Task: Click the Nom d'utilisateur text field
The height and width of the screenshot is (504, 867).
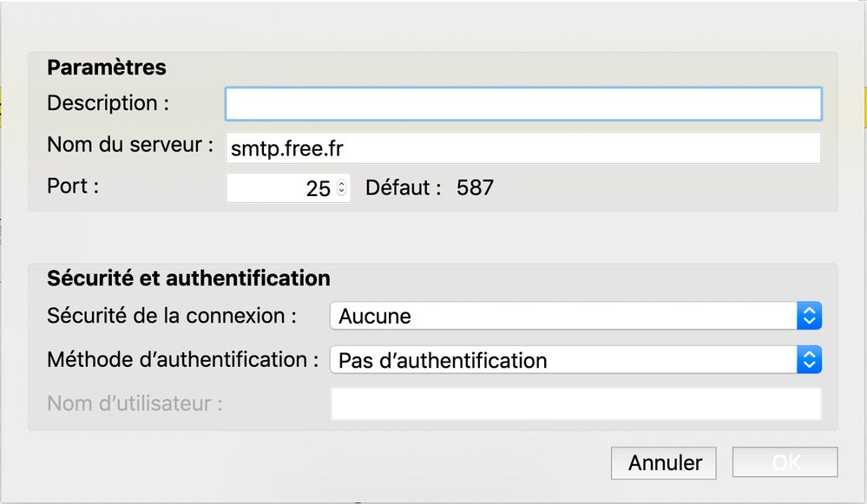Action: click(575, 403)
